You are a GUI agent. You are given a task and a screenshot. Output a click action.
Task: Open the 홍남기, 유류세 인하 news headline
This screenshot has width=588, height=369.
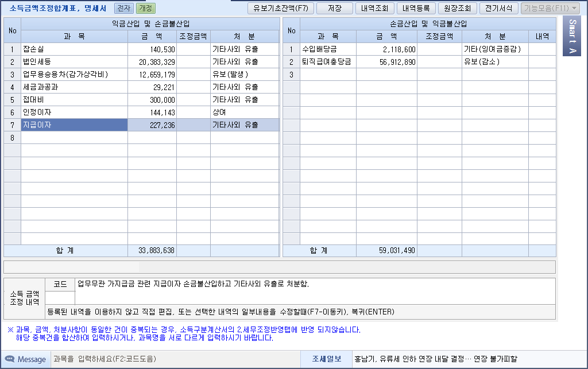point(435,359)
